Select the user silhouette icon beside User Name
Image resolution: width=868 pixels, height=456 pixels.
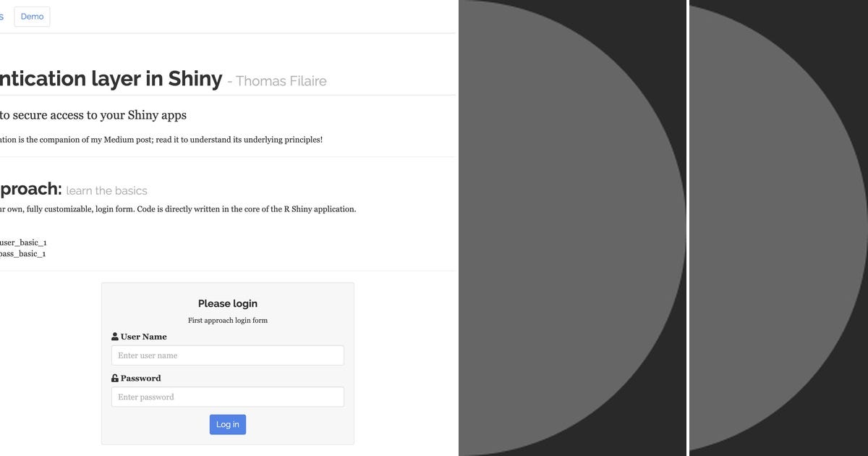coord(114,336)
